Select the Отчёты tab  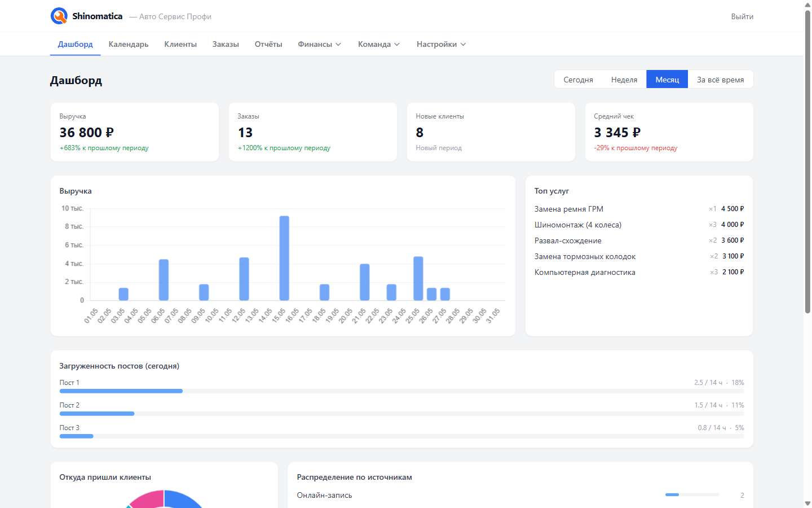point(268,44)
